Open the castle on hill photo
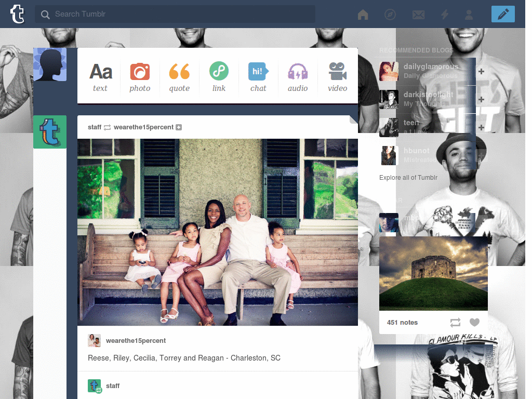Viewport: 532px width, 399px height. [x=433, y=273]
